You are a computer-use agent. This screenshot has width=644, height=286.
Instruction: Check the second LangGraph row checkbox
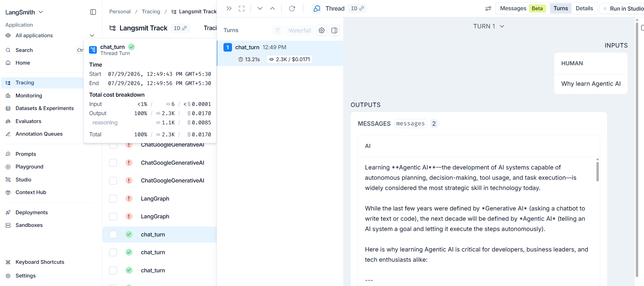point(113,216)
